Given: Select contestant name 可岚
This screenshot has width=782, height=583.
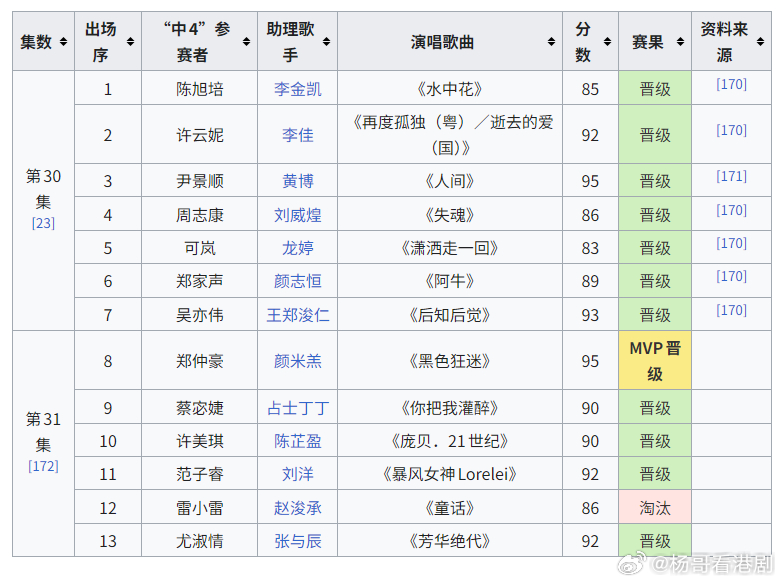Looking at the screenshot, I should click(199, 248).
